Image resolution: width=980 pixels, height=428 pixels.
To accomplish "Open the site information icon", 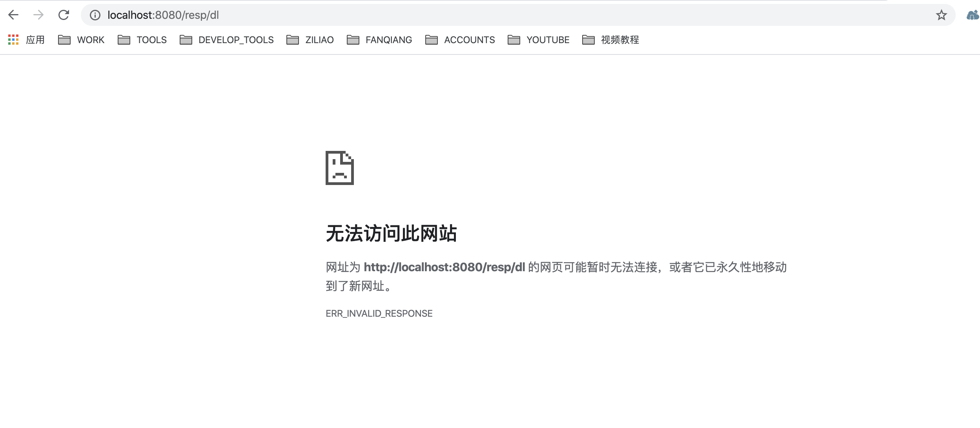I will click(95, 15).
